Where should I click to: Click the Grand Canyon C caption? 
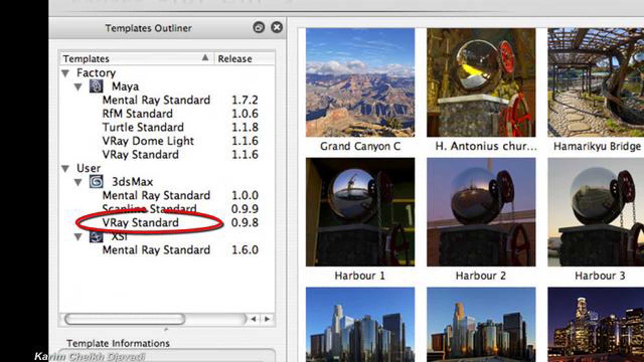click(360, 146)
